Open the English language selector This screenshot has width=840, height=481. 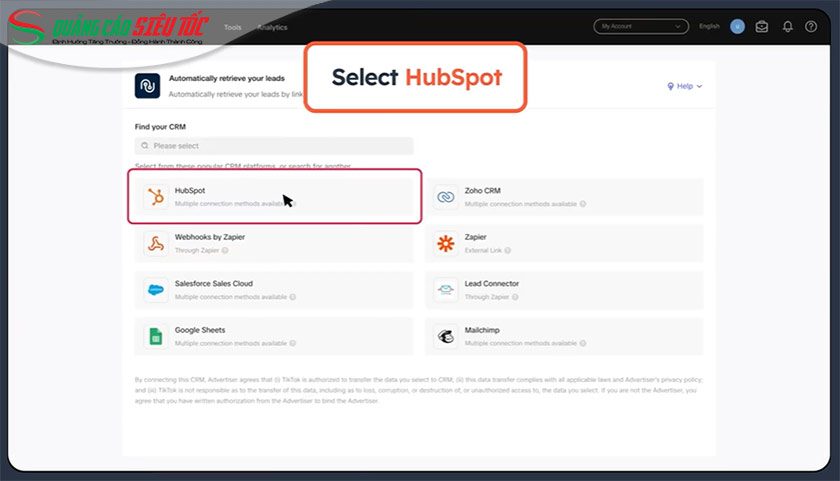tap(709, 27)
